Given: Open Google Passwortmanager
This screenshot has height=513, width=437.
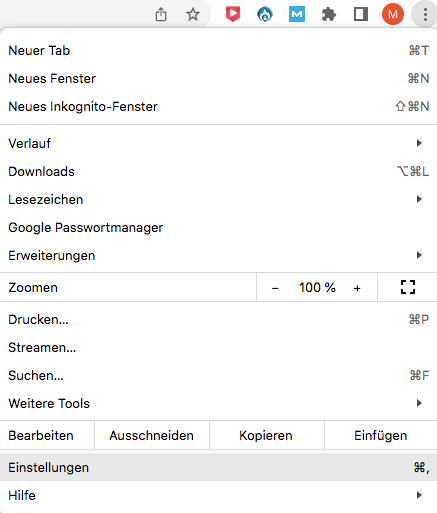Looking at the screenshot, I should pyautogui.click(x=218, y=227).
